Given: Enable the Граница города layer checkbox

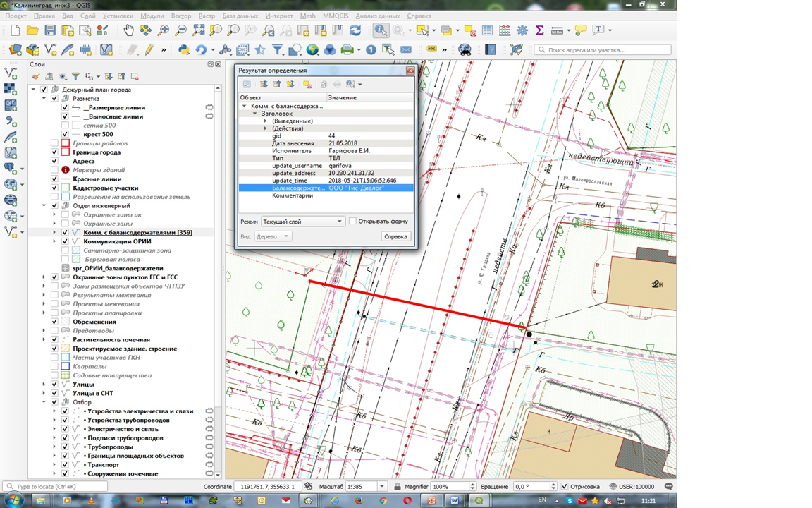Looking at the screenshot, I should pos(54,152).
